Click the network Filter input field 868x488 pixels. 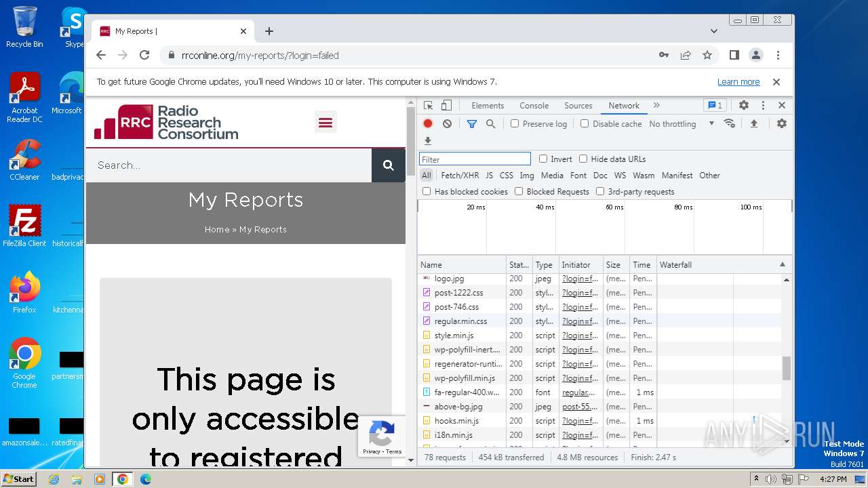[x=475, y=159]
